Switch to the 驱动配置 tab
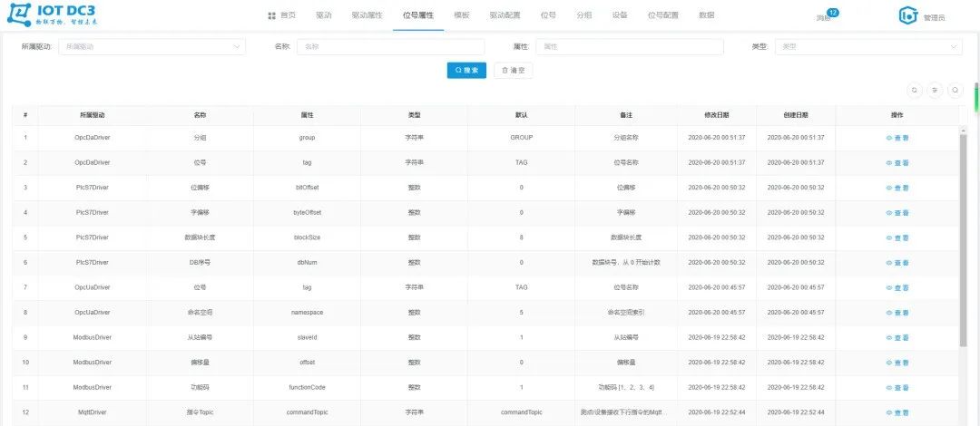980x426 pixels. pos(505,15)
